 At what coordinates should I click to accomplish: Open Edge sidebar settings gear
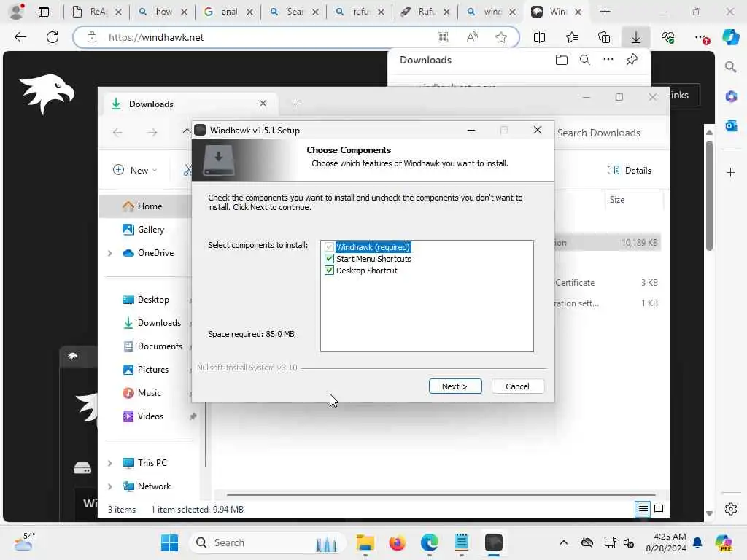pos(731,509)
